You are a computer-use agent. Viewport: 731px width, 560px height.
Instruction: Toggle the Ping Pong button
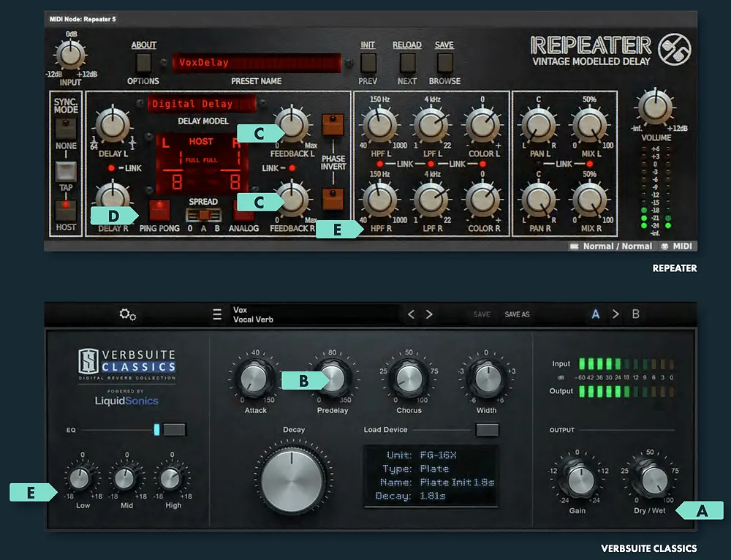coord(159,211)
